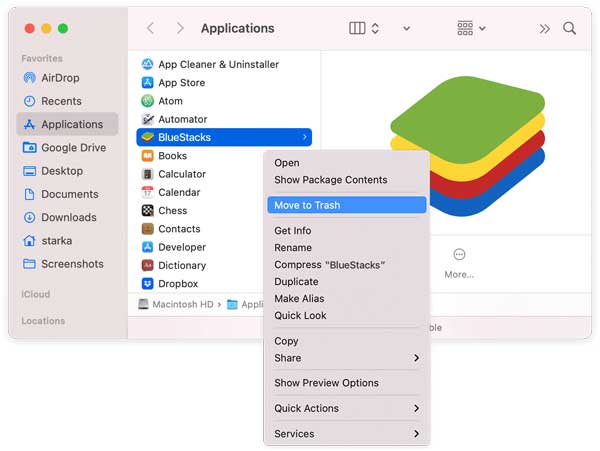600x451 pixels.
Task: Click the Dictionary app icon
Action: [x=147, y=265]
